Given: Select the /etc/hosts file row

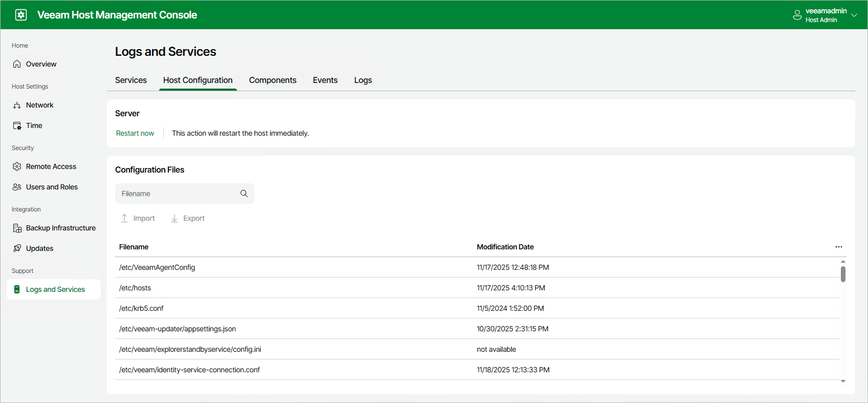Looking at the screenshot, I should click(477, 288).
